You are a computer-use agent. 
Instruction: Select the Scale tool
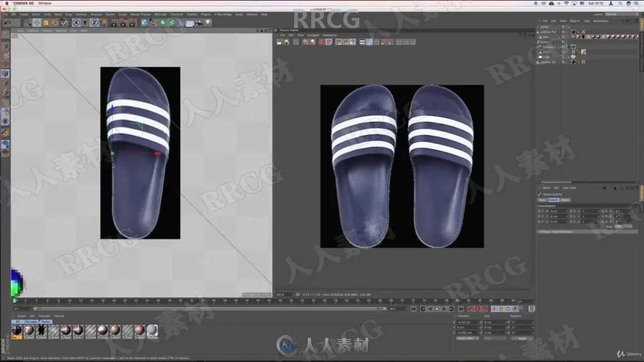(x=46, y=23)
